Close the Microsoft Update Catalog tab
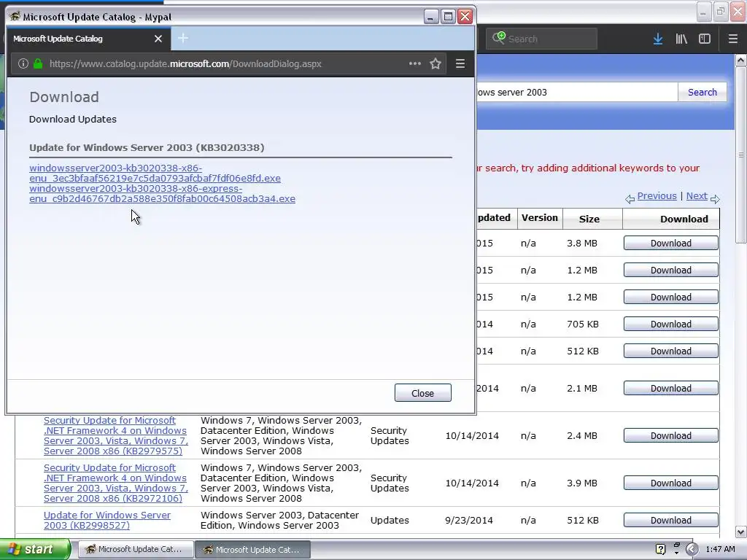747x560 pixels. pyautogui.click(x=158, y=39)
